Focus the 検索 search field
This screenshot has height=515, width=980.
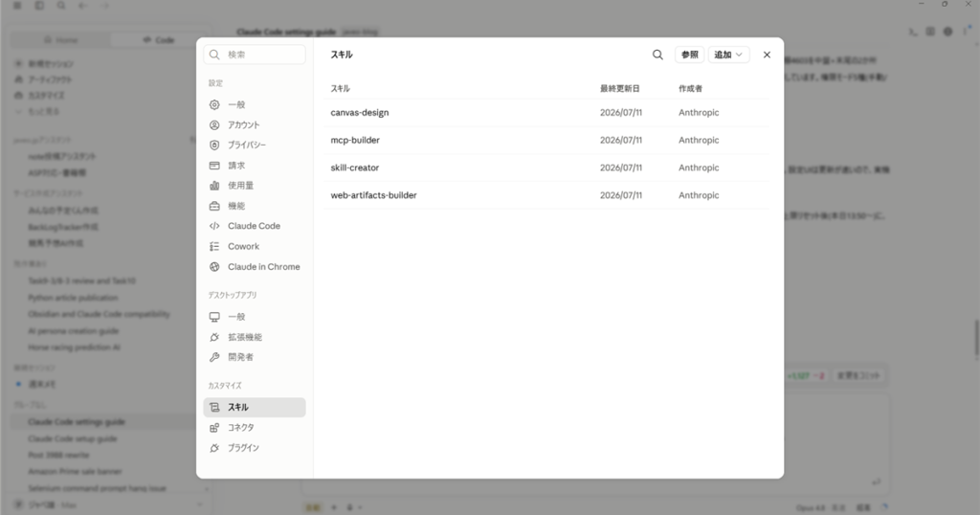click(255, 55)
